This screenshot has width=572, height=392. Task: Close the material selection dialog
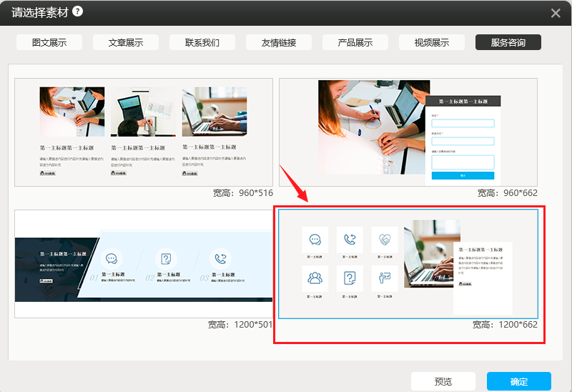point(556,13)
